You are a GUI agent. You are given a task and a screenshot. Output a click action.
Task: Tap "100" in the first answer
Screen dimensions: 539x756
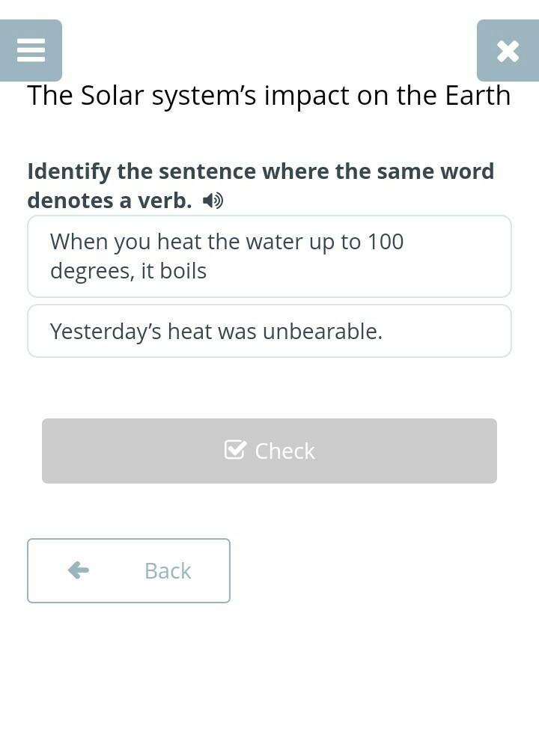click(x=386, y=242)
